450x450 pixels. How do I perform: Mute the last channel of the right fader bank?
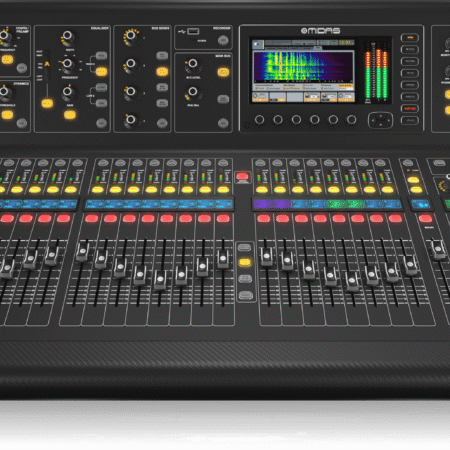click(395, 219)
